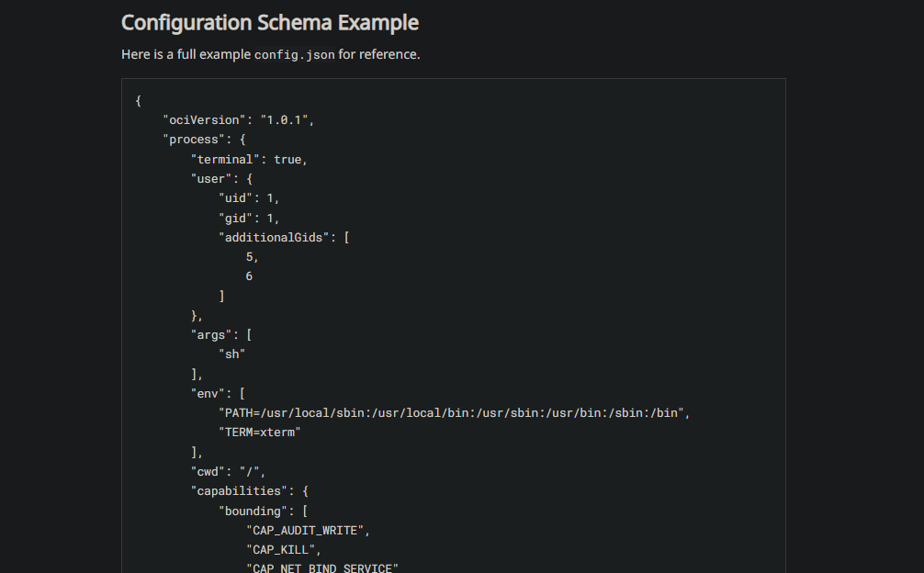Click the inline config.json code text

[294, 55]
